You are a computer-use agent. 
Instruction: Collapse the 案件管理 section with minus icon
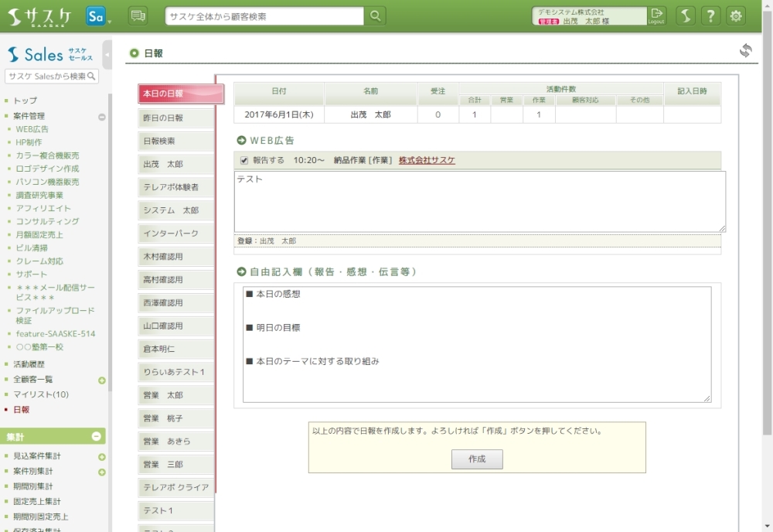(101, 117)
